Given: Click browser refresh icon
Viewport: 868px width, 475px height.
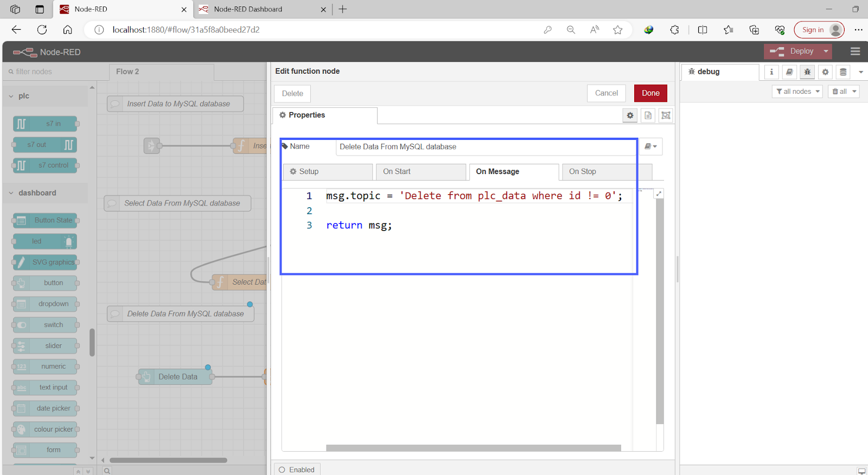Looking at the screenshot, I should (42, 30).
